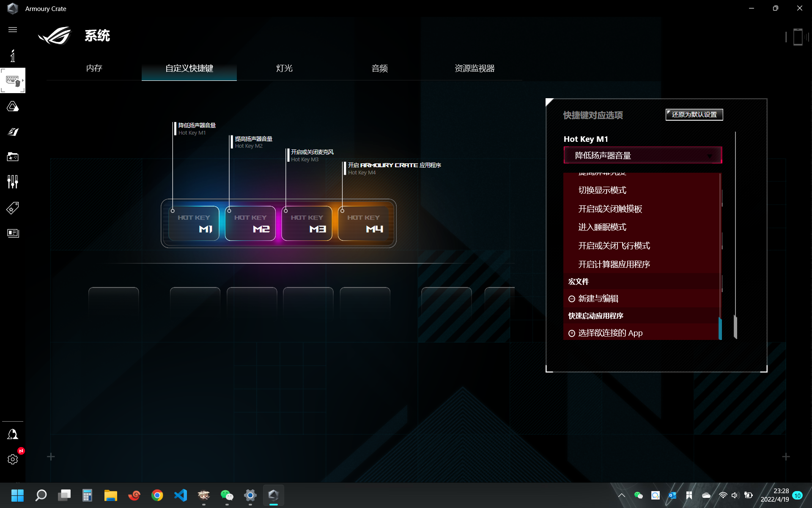Select the Hot Key M1 key
Screen dimensions: 812x508
pos(194,223)
